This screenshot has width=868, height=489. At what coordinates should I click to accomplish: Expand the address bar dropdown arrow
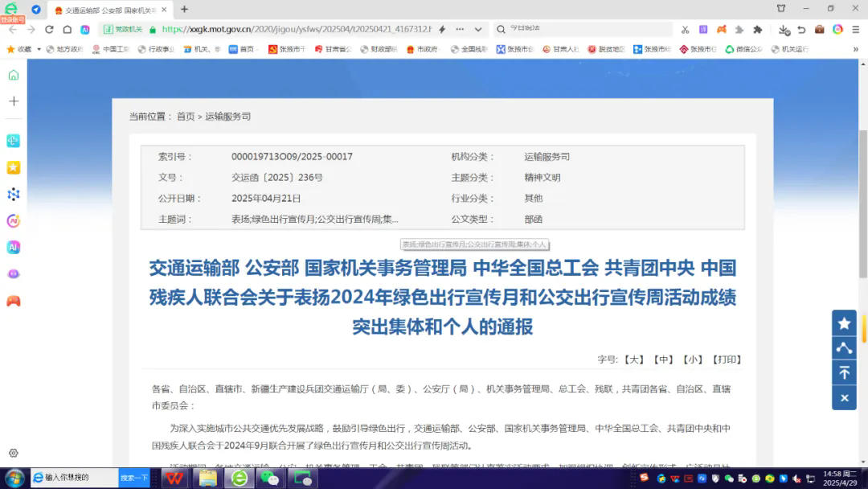[478, 30]
